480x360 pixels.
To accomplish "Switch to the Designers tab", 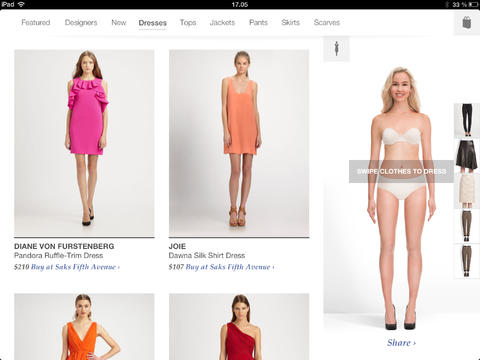I will tap(81, 22).
